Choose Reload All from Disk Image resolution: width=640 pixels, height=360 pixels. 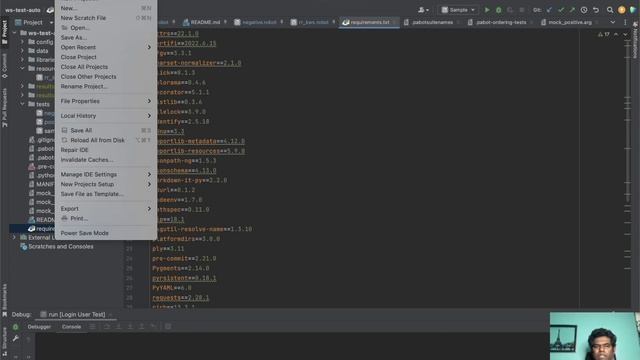106,140
